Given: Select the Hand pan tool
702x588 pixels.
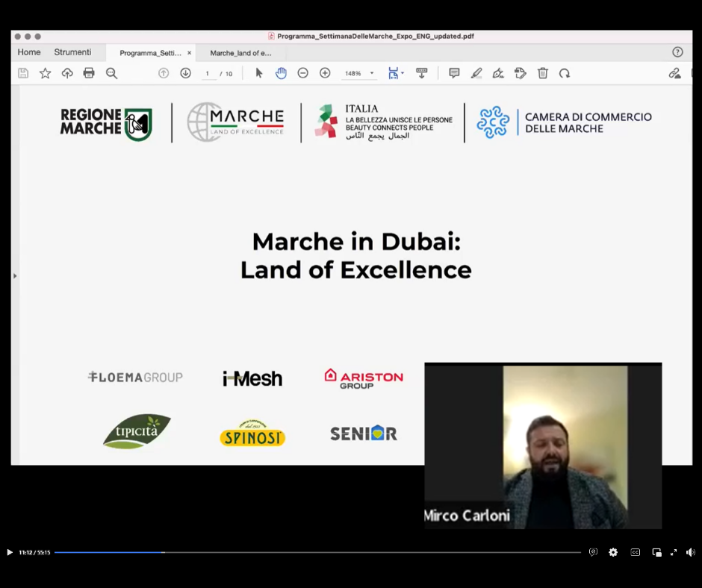Looking at the screenshot, I should pyautogui.click(x=281, y=73).
